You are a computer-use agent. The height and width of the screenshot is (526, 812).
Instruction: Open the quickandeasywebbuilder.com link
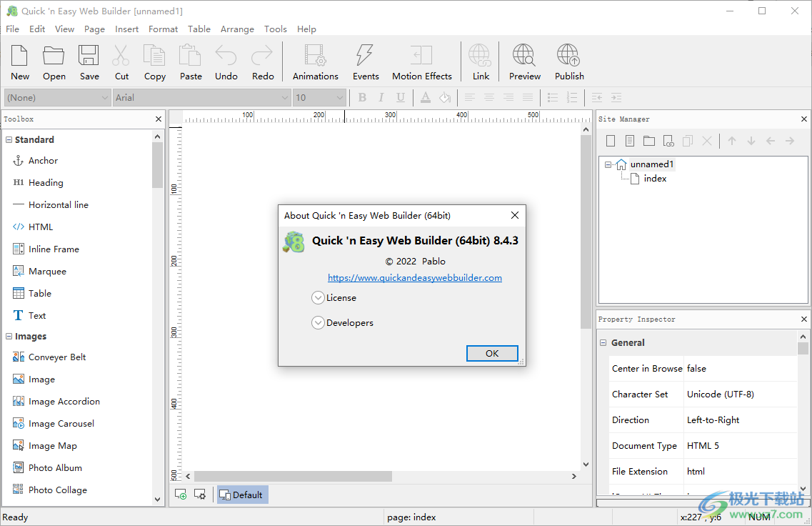(414, 277)
